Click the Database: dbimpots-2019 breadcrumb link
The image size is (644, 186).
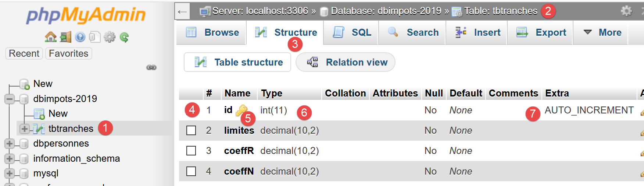coord(385,11)
